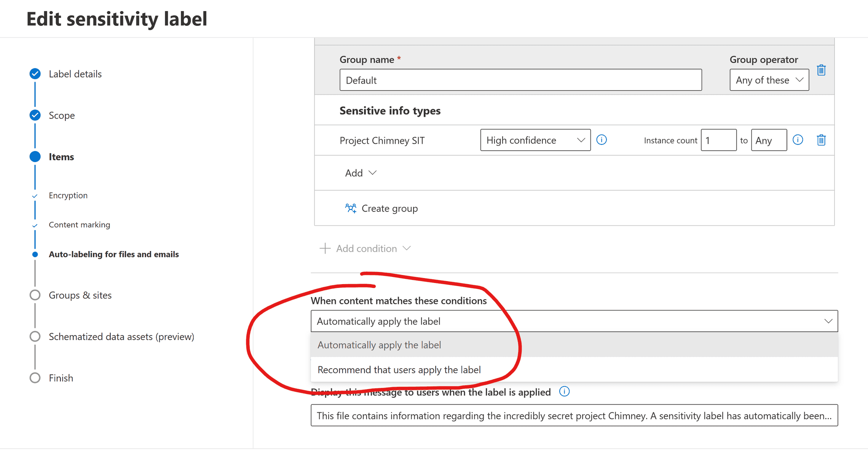Delete the Default group using trash icon
868x453 pixels.
tap(822, 70)
